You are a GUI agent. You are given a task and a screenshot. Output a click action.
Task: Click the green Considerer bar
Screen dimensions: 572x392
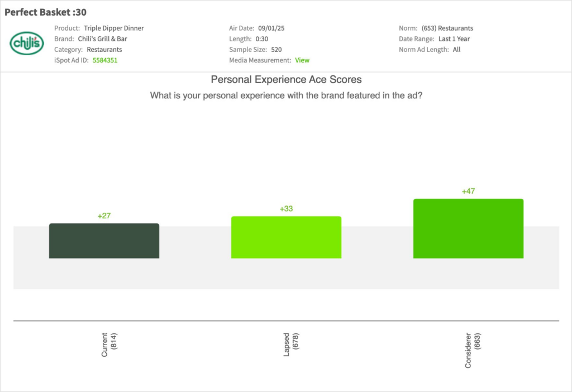(468, 228)
